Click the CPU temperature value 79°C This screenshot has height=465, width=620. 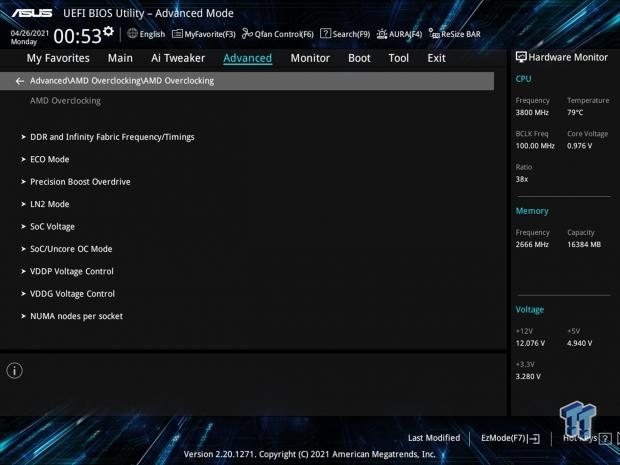(575, 113)
